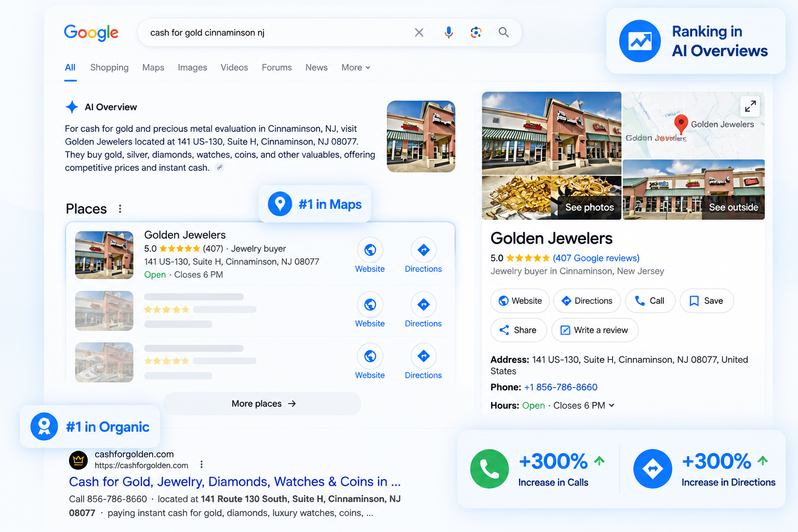Open cashforgolden.com result options three dots

tap(202, 464)
